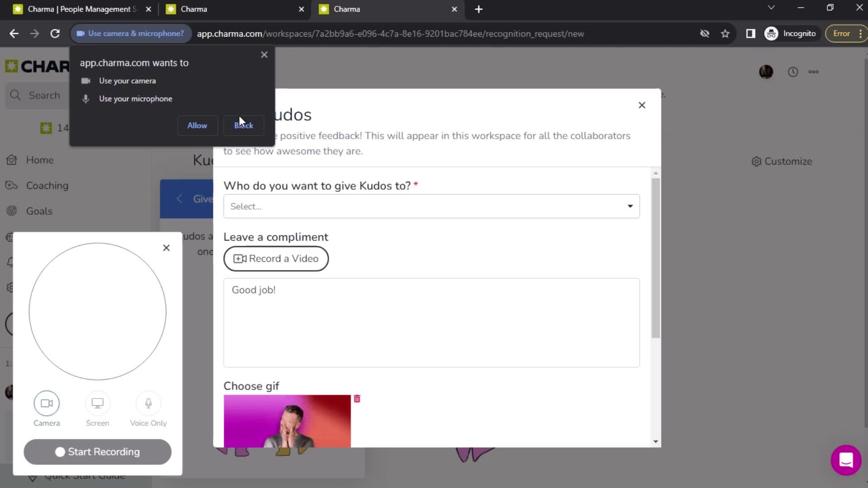Open the Intercom chat bubble

pyautogui.click(x=846, y=460)
